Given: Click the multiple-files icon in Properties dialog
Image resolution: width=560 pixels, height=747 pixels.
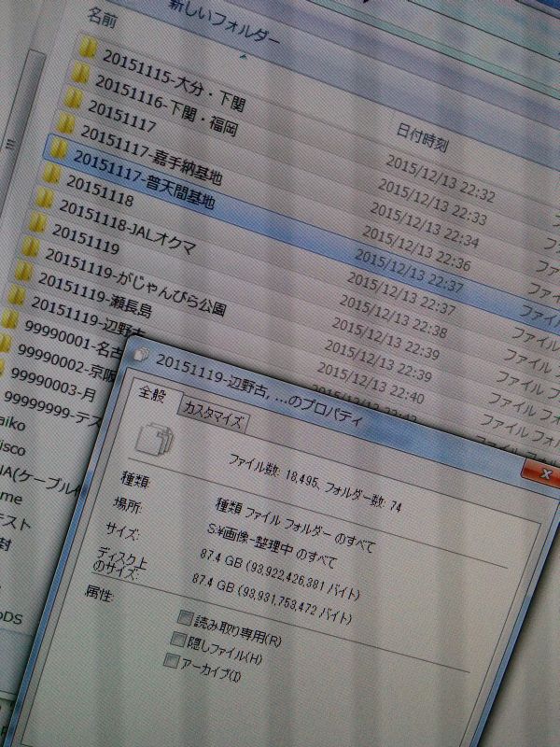Looking at the screenshot, I should [x=154, y=439].
